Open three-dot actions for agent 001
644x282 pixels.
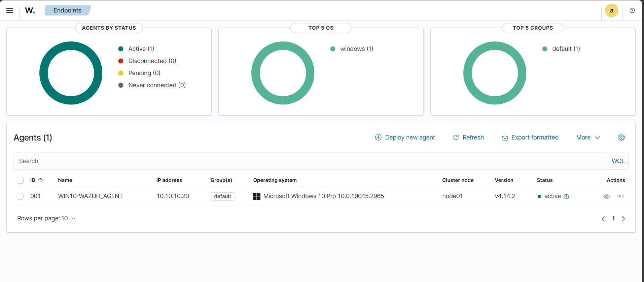tap(620, 196)
